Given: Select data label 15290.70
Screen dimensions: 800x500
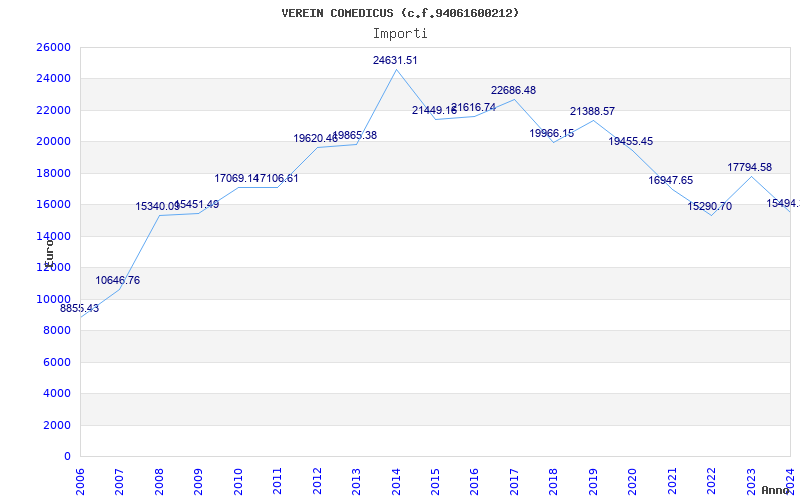Looking at the screenshot, I should [x=710, y=207].
